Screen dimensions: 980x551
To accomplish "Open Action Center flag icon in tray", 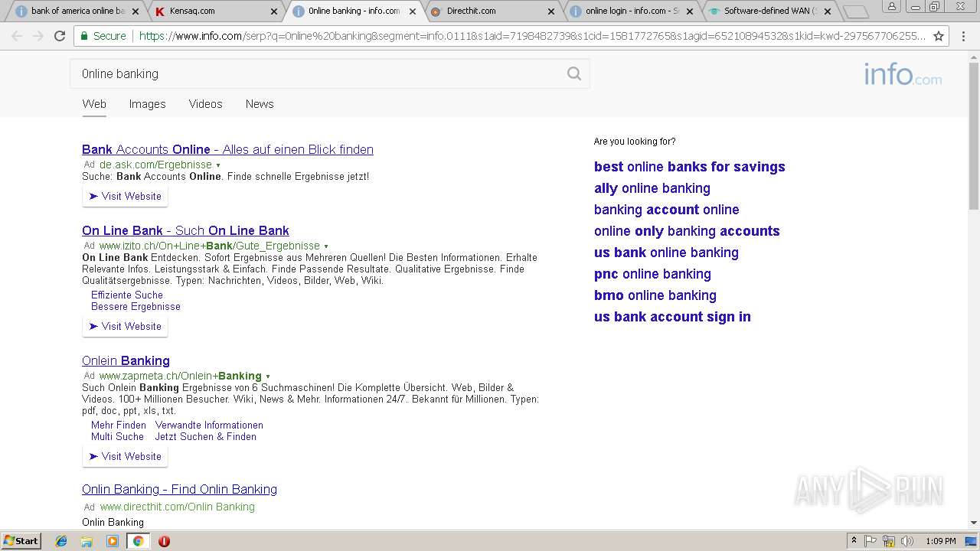I will pos(871,541).
